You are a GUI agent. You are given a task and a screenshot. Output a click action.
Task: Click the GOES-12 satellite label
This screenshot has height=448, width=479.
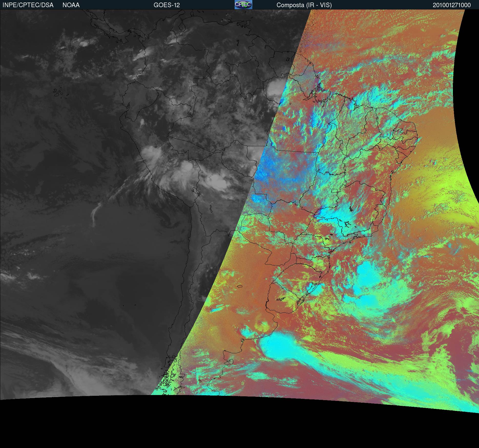pyautogui.click(x=167, y=5)
